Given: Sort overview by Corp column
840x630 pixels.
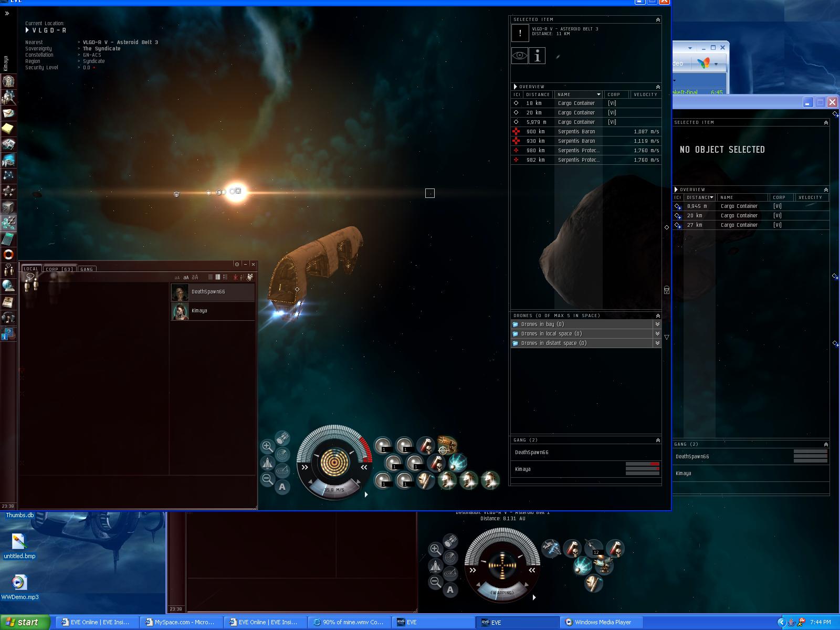Looking at the screenshot, I should pyautogui.click(x=617, y=94).
